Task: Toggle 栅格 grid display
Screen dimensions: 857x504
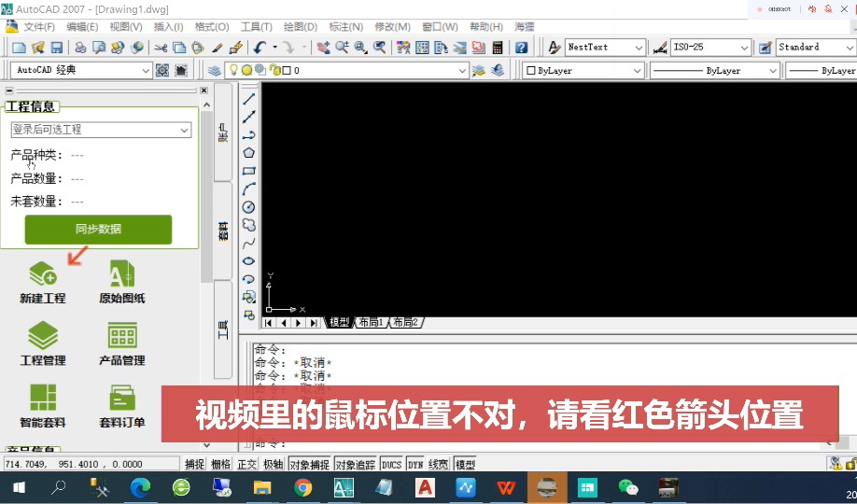Action: pos(221,464)
